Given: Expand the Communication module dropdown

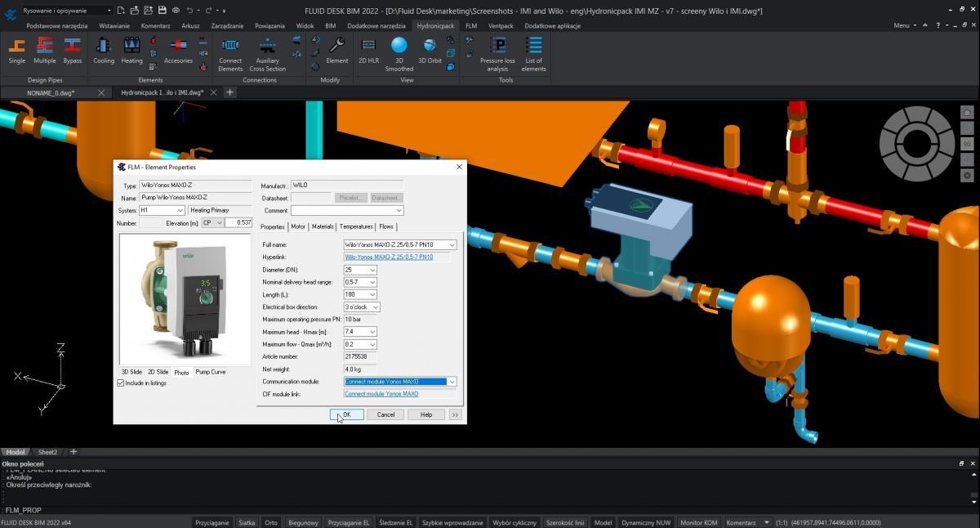Looking at the screenshot, I should 452,382.
